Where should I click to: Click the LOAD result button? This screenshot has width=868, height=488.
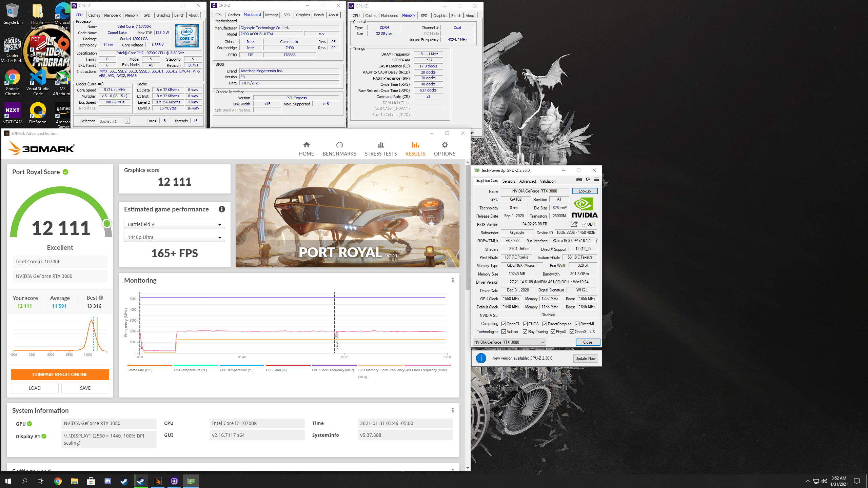pos(35,388)
